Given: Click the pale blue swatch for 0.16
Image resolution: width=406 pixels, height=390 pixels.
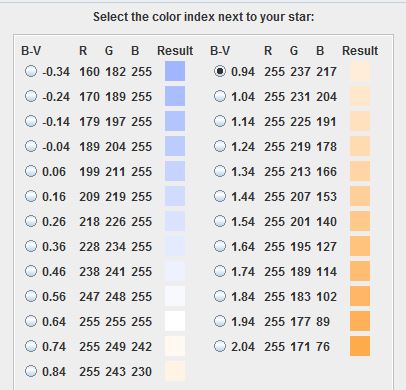Looking at the screenshot, I should [175, 196].
